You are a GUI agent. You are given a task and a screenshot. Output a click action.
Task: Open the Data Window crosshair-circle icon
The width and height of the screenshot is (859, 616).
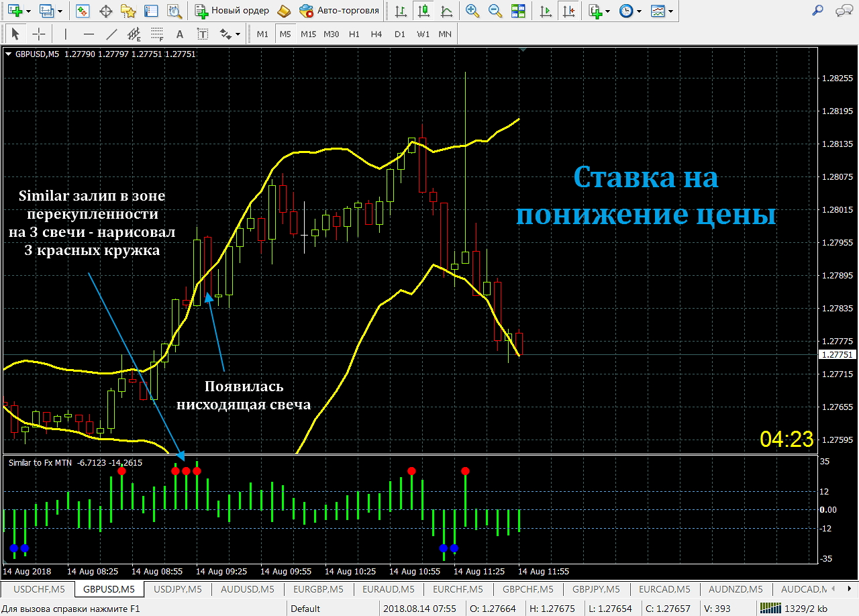pos(106,11)
